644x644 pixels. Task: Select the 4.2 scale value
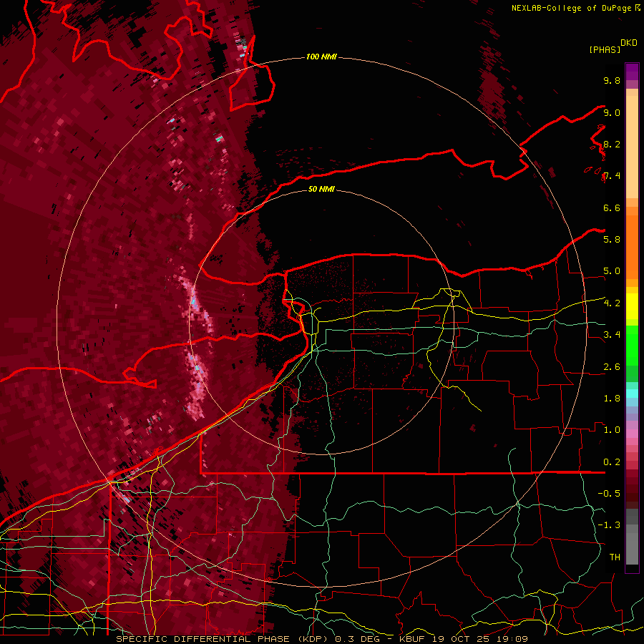(612, 303)
